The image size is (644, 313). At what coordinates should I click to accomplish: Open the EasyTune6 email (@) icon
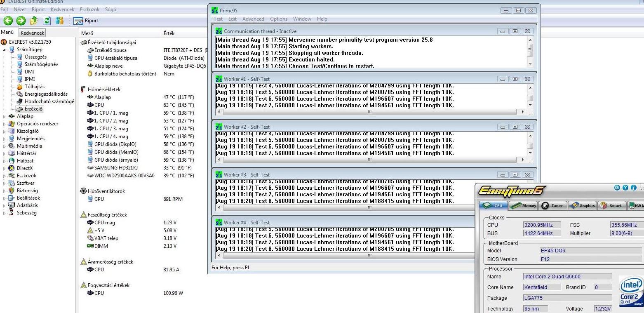click(617, 188)
